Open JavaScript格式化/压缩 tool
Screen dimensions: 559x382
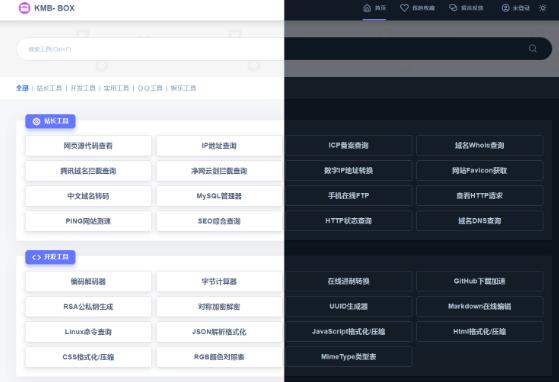tap(348, 332)
